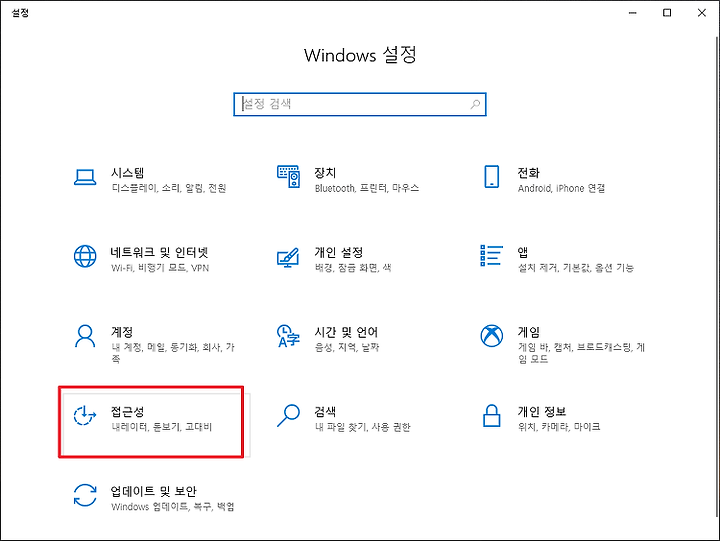
Task: Click the 디스플레이, 소리, 알림, 전원 description
Action: pyautogui.click(x=169, y=188)
